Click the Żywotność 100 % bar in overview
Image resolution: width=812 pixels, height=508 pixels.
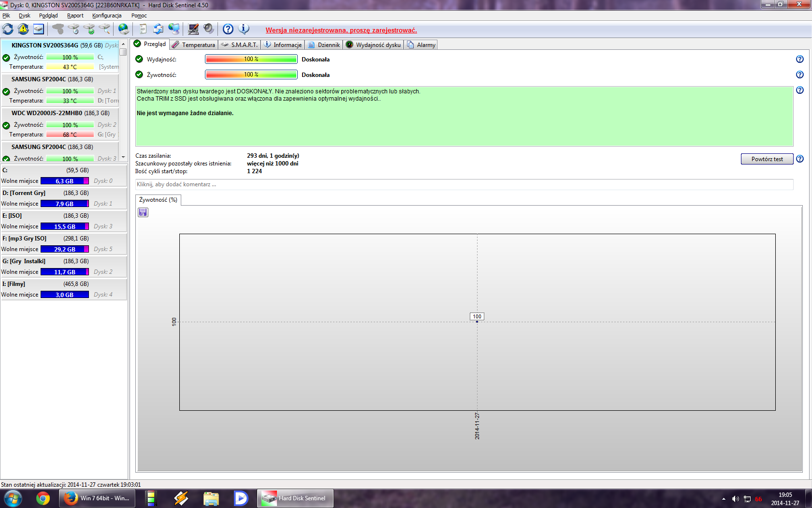(x=251, y=75)
